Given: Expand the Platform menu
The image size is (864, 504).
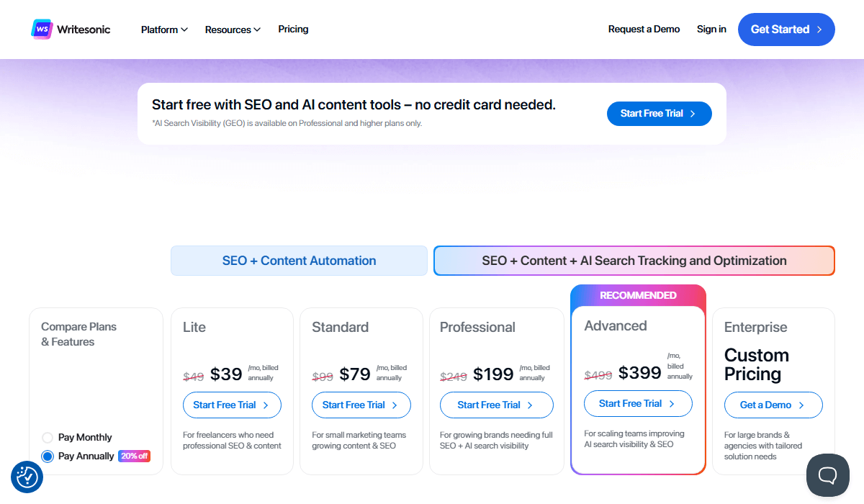Looking at the screenshot, I should pyautogui.click(x=164, y=30).
